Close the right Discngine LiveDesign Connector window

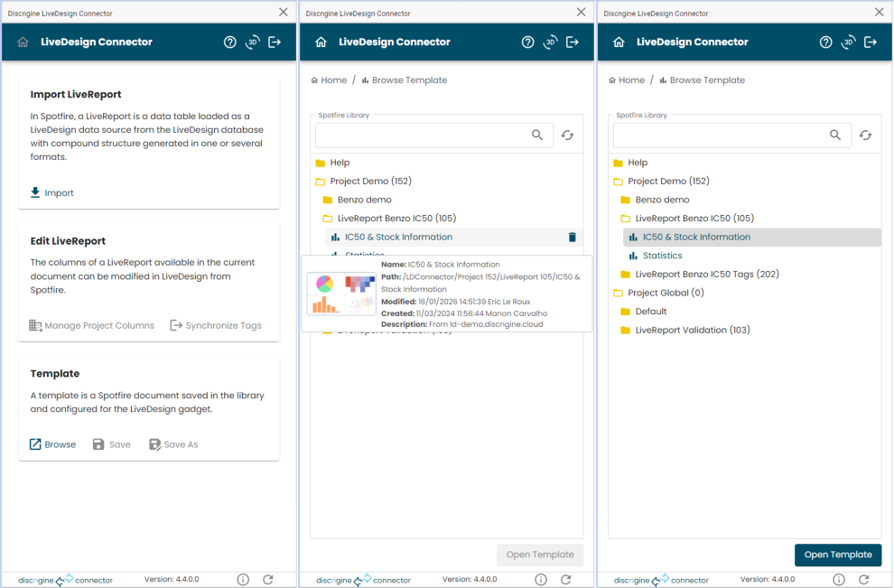coord(880,12)
